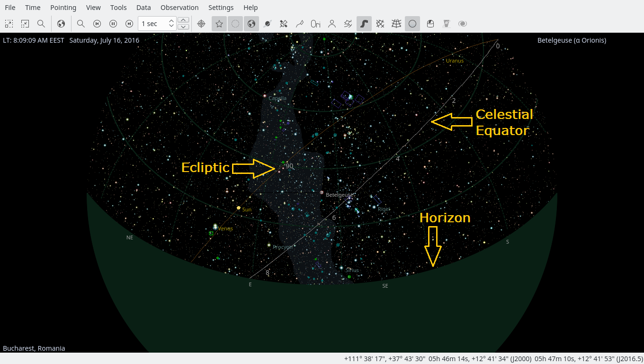Click the zoom out toolbar icon
Viewport: 644px width, 364px height.
click(25, 24)
